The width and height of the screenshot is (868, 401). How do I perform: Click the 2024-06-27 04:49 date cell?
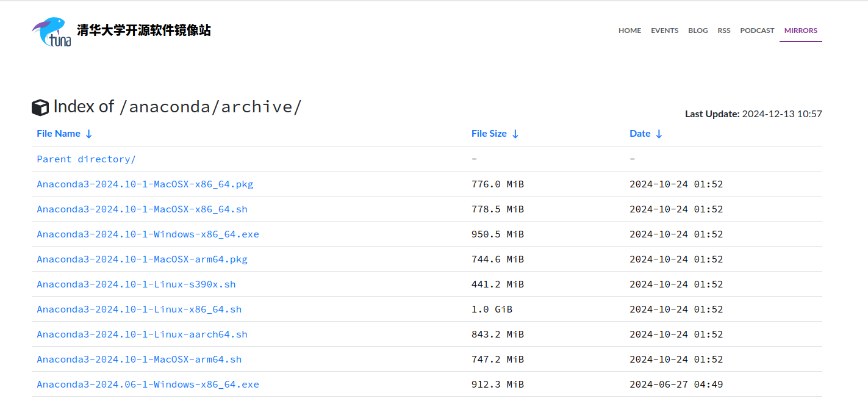(676, 384)
